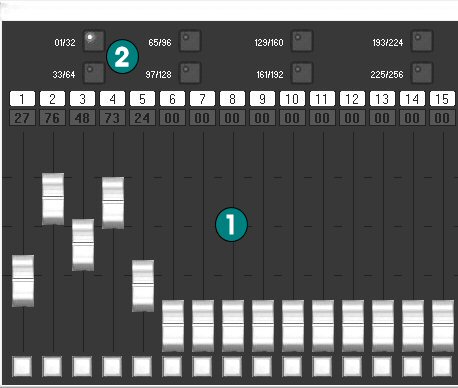Click the flash button under channel 10
Screen dimensions: 458x388
[292, 366]
